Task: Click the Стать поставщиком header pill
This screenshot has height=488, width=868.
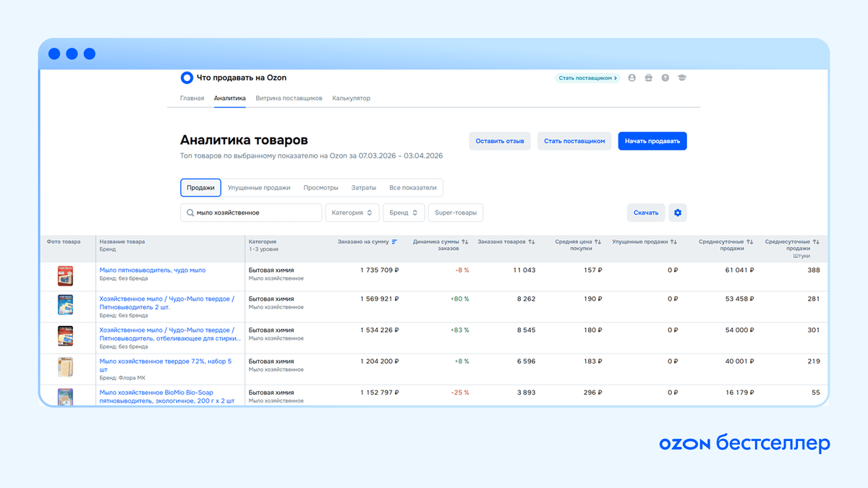Action: click(x=587, y=78)
